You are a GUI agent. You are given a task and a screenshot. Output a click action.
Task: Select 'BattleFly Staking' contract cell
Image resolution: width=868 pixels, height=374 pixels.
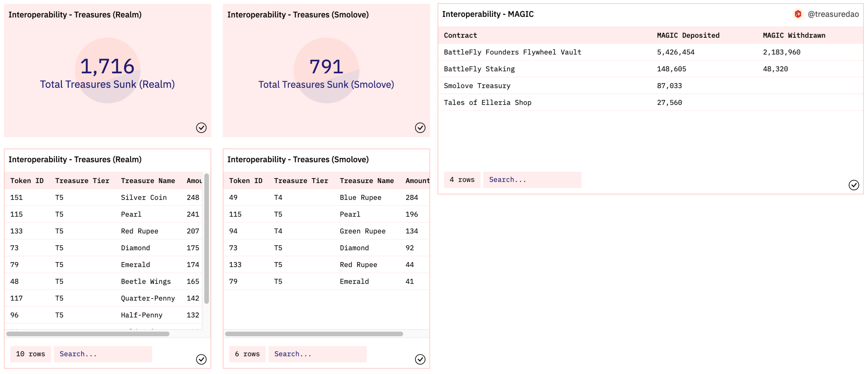[479, 69]
